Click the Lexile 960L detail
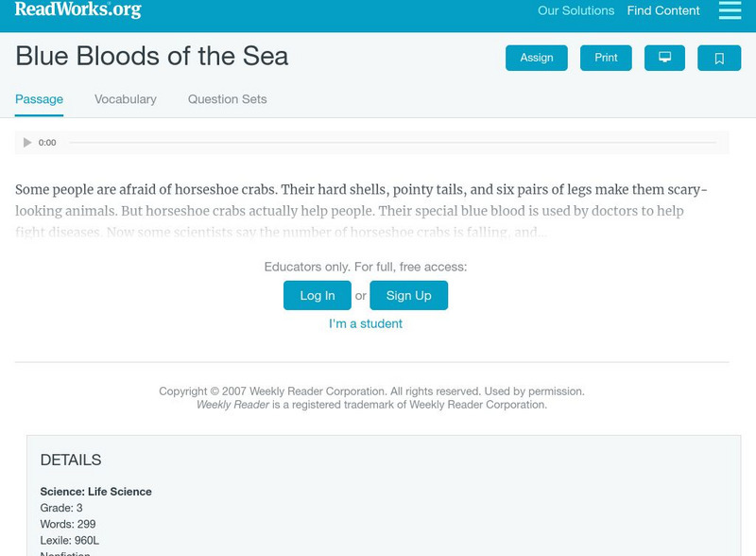Viewport: 756px width, 556px height. [x=69, y=540]
